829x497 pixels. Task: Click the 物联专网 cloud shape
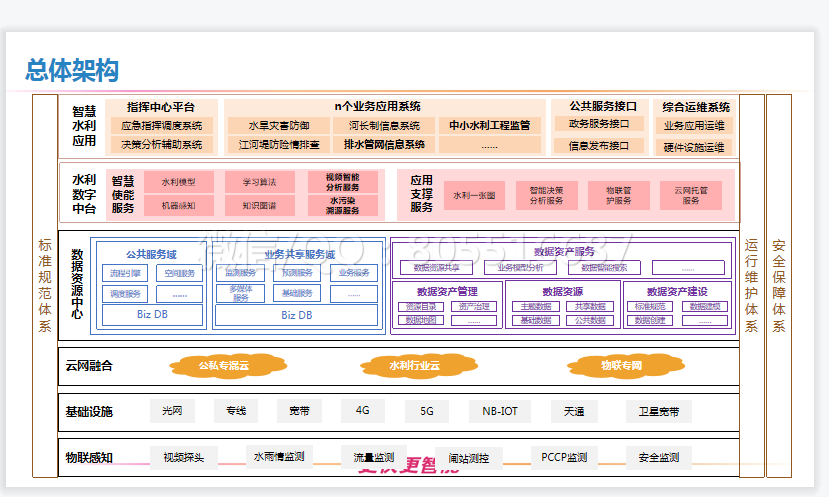(x=625, y=366)
